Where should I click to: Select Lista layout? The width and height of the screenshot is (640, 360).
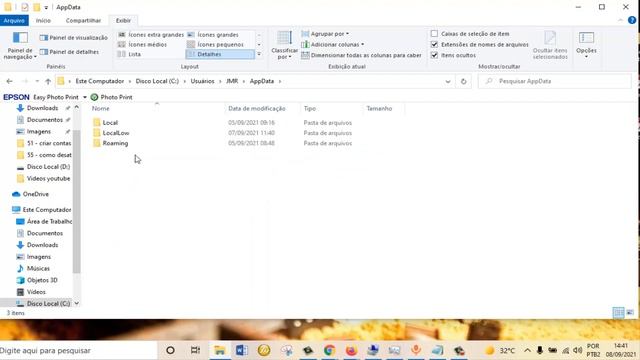pyautogui.click(x=129, y=54)
